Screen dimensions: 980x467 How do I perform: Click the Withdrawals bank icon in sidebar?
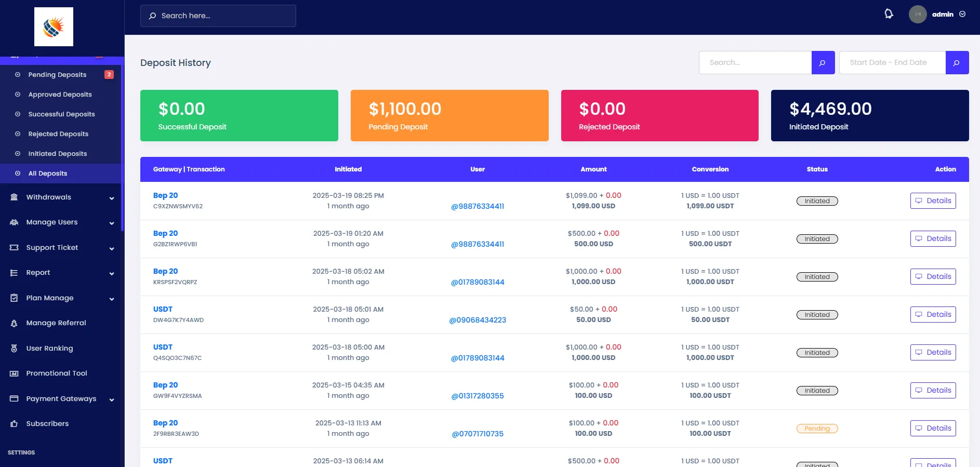(x=14, y=197)
